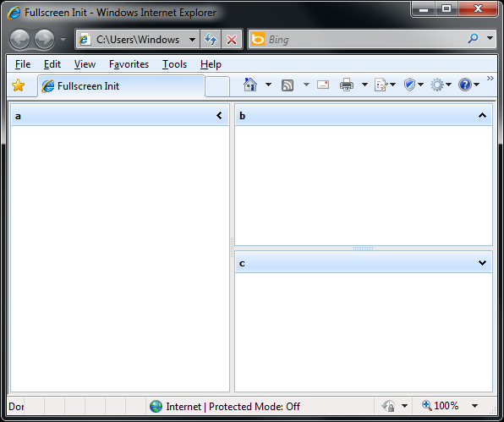The width and height of the screenshot is (504, 422).
Task: Select the Fullscreen Init tab
Action: click(122, 86)
